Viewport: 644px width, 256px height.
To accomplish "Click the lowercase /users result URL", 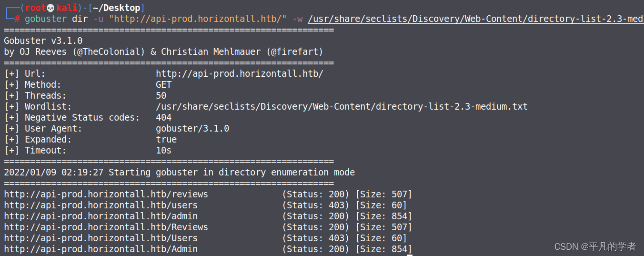I will [x=101, y=205].
